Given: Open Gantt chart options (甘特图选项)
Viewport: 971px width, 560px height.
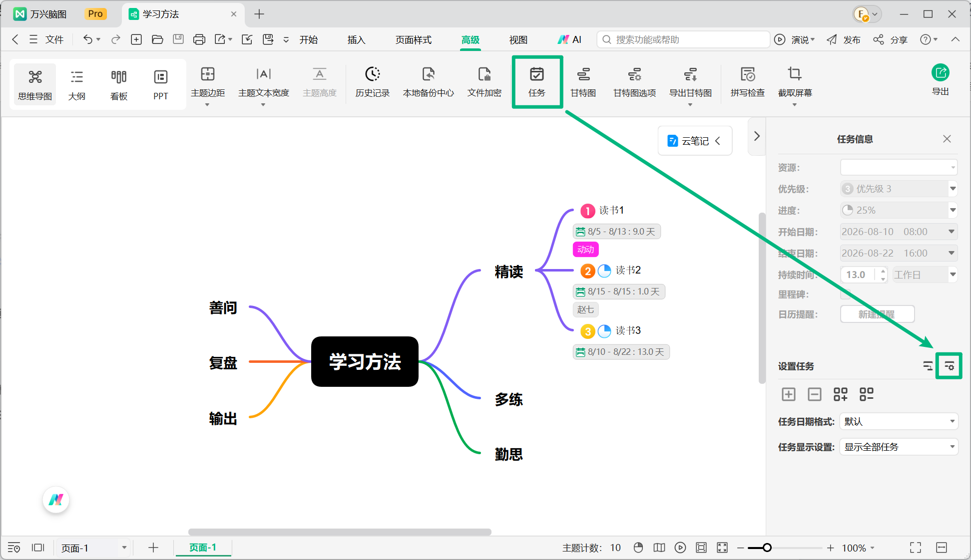Looking at the screenshot, I should pyautogui.click(x=634, y=82).
